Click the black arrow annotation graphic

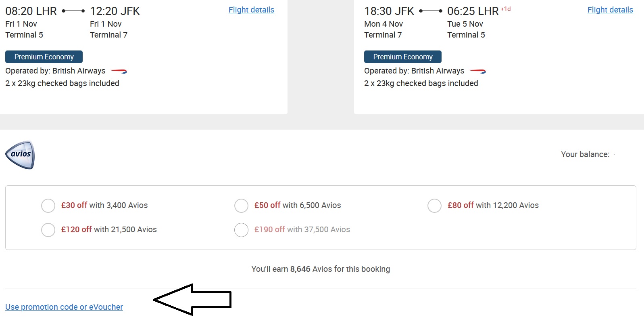192,300
